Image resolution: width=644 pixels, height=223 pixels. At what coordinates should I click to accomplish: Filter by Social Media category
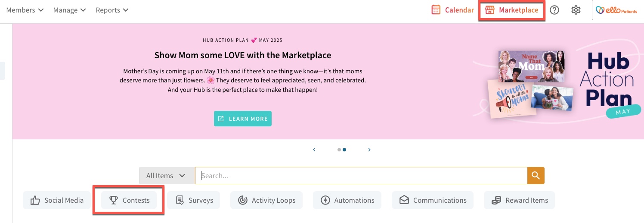57,200
